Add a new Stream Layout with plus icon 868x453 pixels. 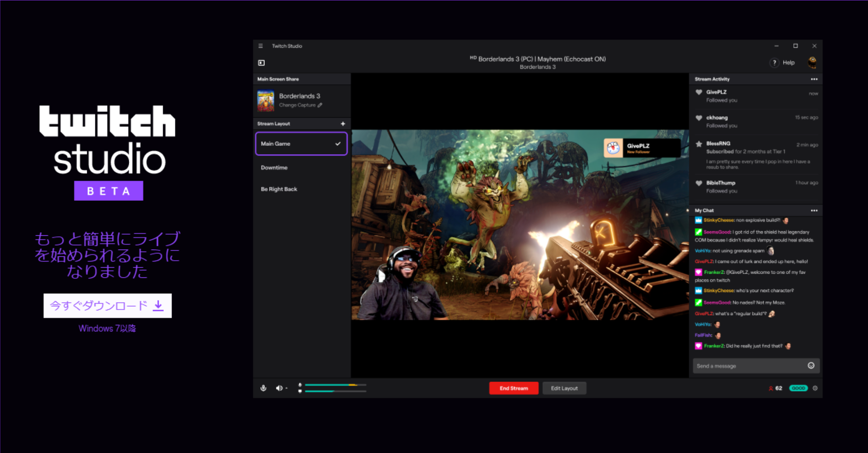[343, 124]
